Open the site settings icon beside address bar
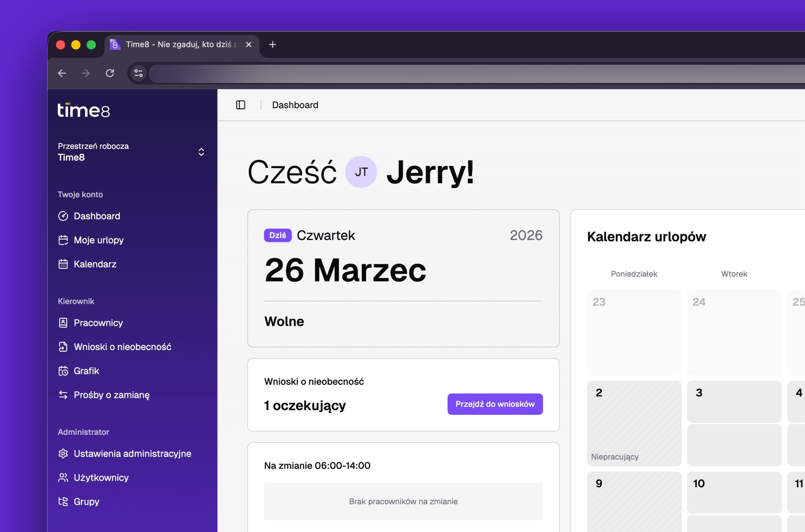 [138, 73]
